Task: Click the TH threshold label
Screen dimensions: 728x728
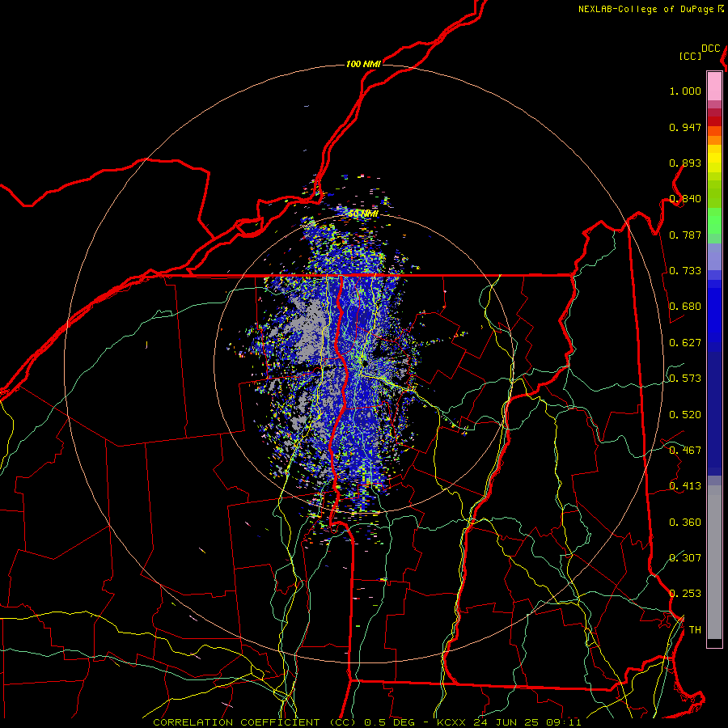Action: (x=695, y=630)
